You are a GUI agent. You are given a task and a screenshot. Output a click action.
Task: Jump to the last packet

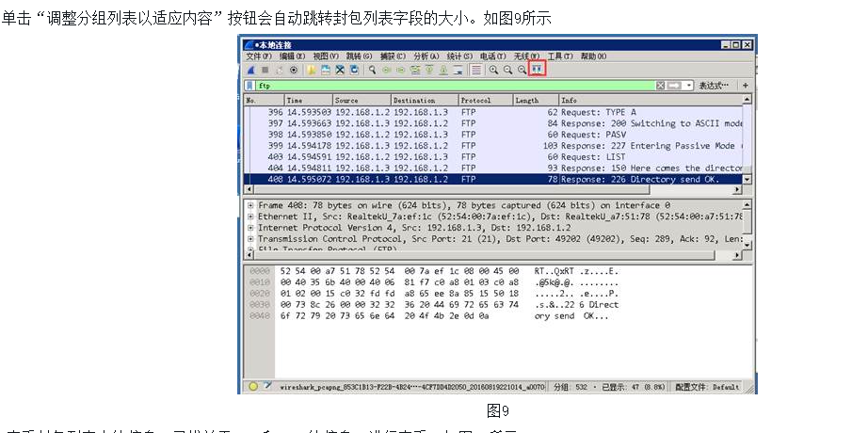(443, 70)
